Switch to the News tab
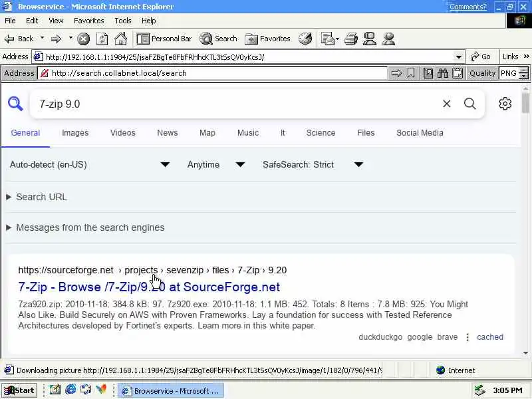Image resolution: width=532 pixels, height=399 pixels. coord(168,132)
